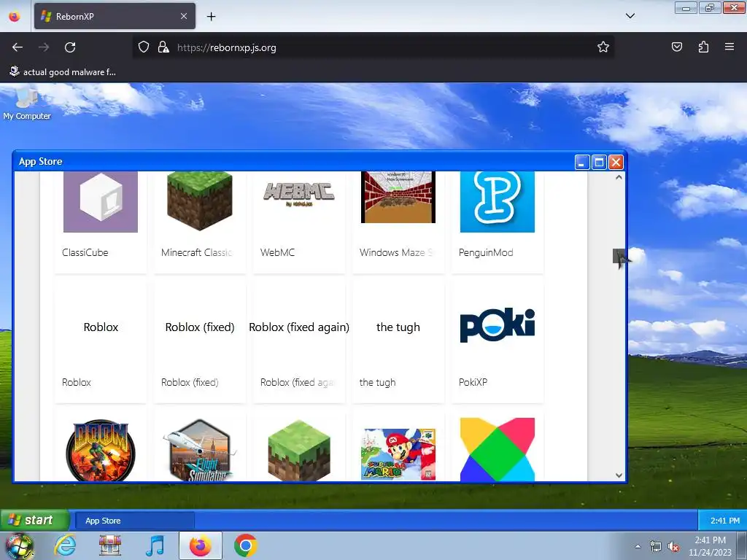This screenshot has height=560, width=747.
Task: Bookmark this page with the star
Action: [x=603, y=47]
